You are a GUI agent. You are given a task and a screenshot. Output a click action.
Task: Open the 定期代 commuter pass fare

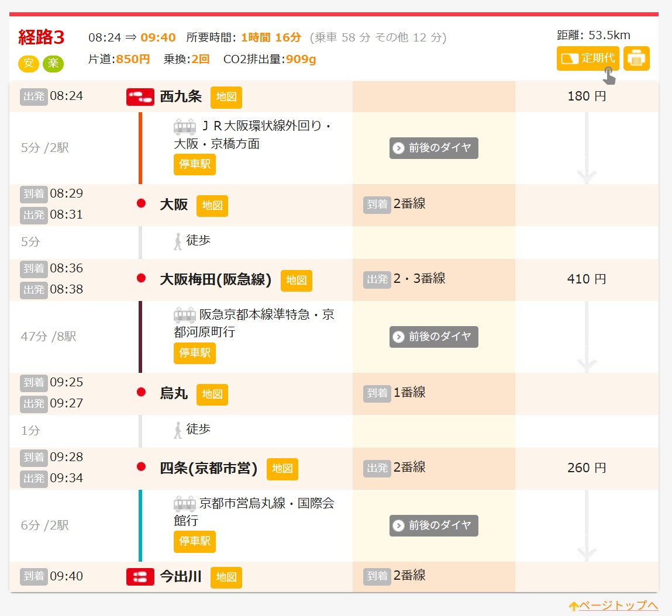(587, 58)
